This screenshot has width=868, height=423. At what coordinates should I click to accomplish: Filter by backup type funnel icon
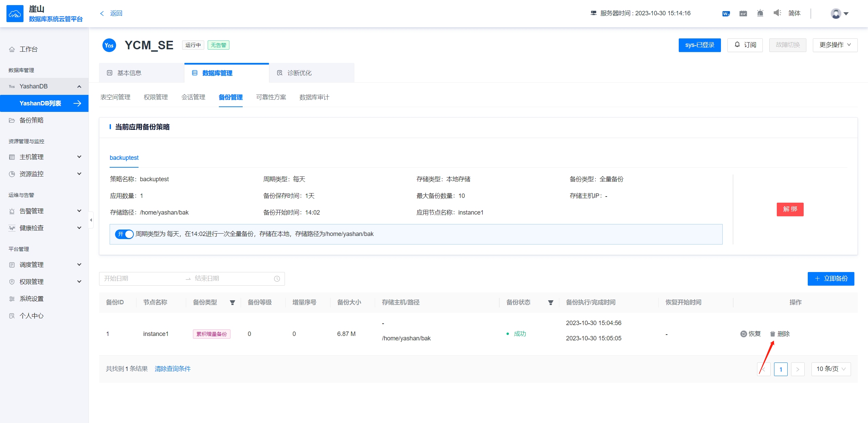[x=232, y=303]
